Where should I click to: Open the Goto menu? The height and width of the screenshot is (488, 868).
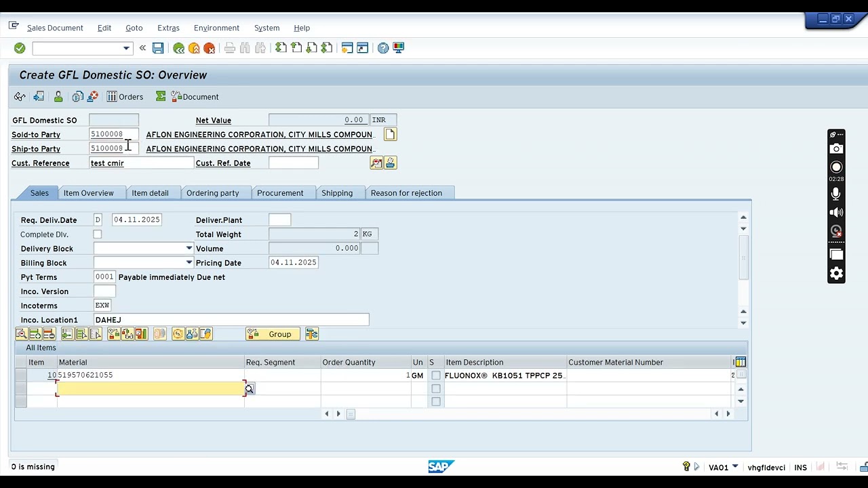coord(134,28)
